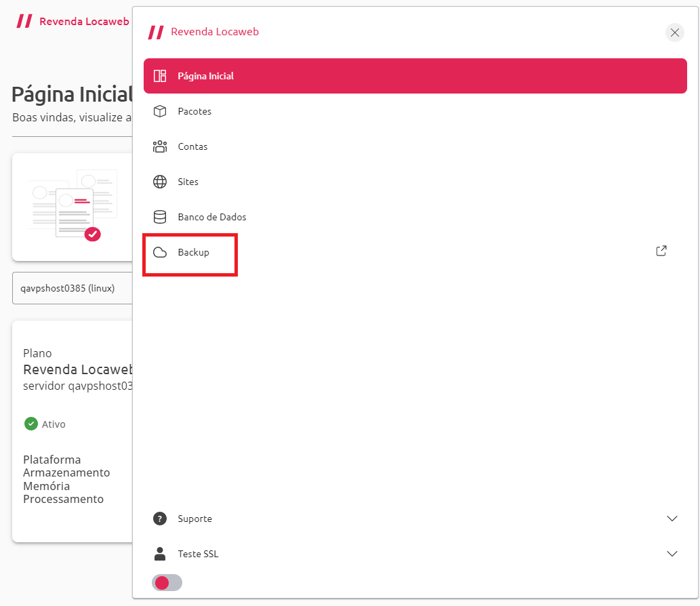Screen dimensions: 700x606
Task: Click the Sites globe icon
Action: (x=160, y=182)
